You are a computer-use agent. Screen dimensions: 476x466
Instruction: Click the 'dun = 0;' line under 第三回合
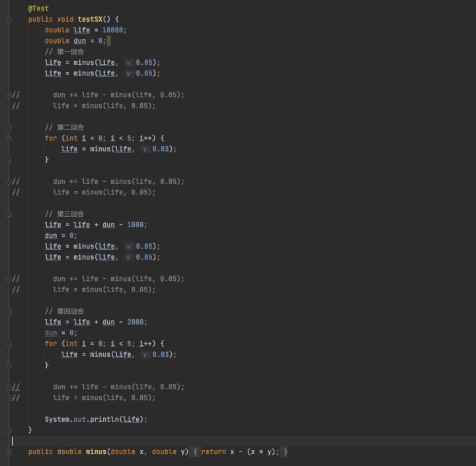pos(61,235)
